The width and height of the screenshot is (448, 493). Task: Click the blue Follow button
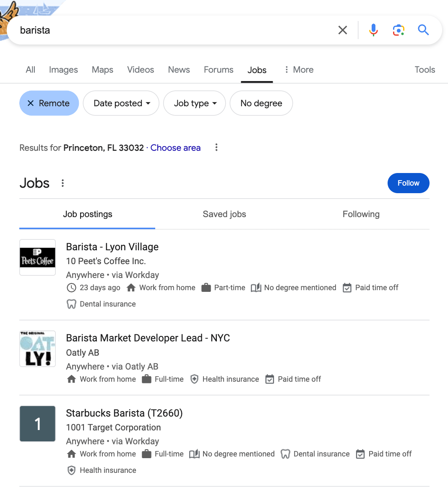pos(408,183)
